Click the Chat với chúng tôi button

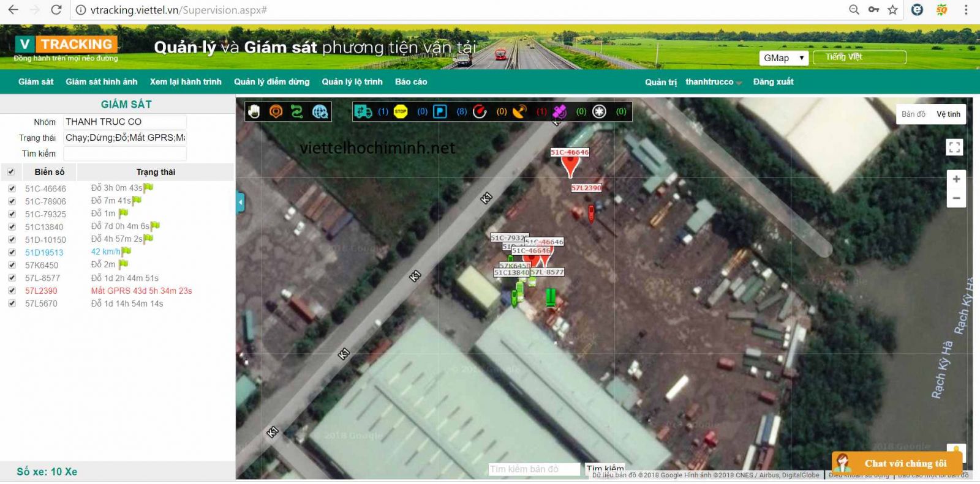(x=897, y=463)
